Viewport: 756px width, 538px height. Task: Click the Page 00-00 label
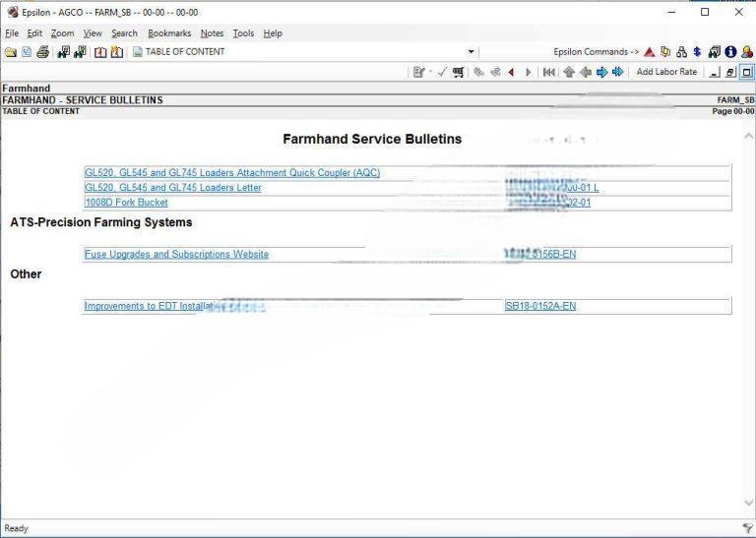click(x=732, y=111)
